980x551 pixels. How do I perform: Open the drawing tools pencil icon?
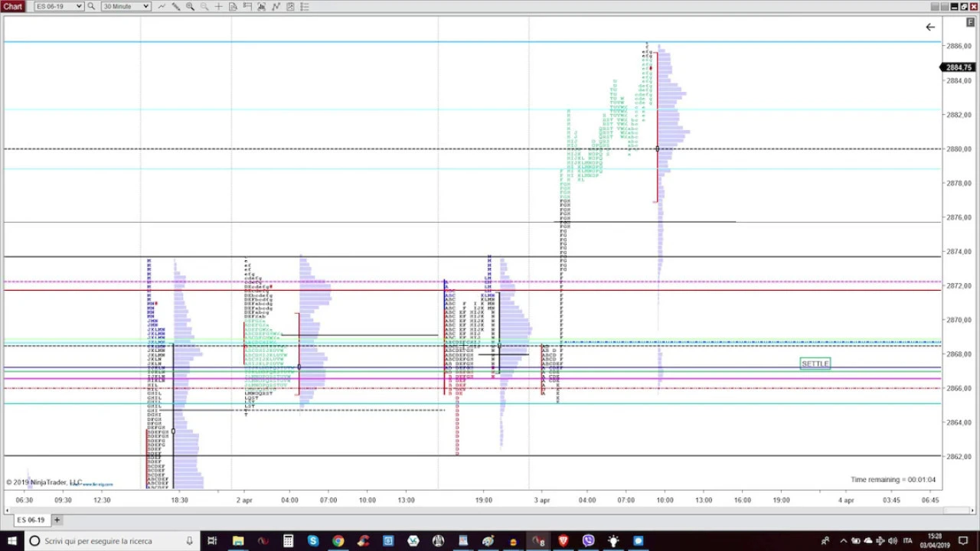point(176,6)
